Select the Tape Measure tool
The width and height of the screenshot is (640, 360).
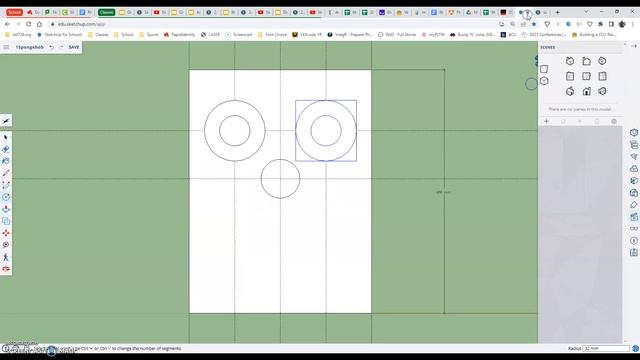tap(6, 245)
